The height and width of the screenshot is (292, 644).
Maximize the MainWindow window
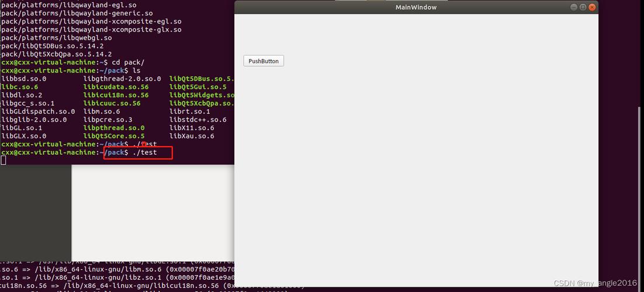pos(583,7)
